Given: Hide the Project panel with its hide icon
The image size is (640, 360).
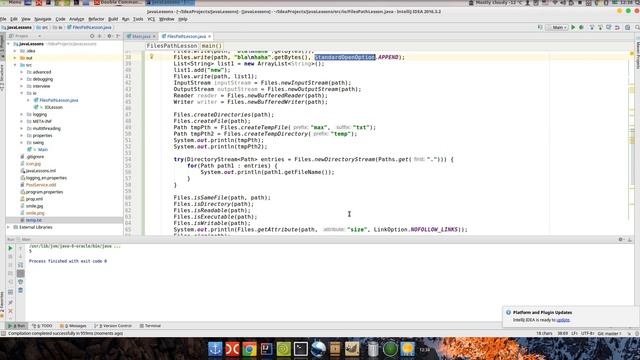Looking at the screenshot, I should click(x=118, y=36).
